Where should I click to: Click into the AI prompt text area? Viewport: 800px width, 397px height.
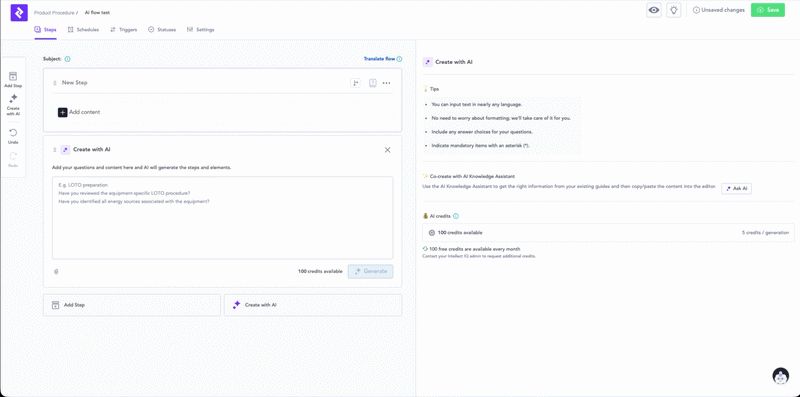(x=222, y=218)
